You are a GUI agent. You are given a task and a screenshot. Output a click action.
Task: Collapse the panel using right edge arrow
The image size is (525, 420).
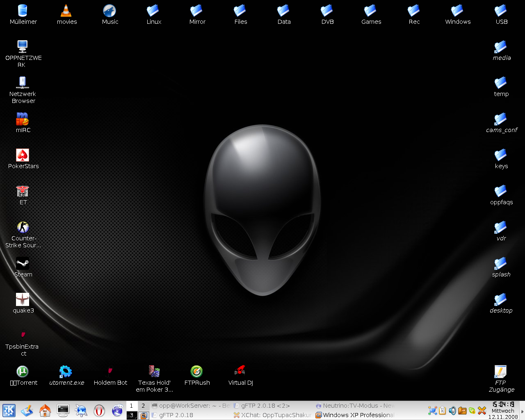pos(522,411)
